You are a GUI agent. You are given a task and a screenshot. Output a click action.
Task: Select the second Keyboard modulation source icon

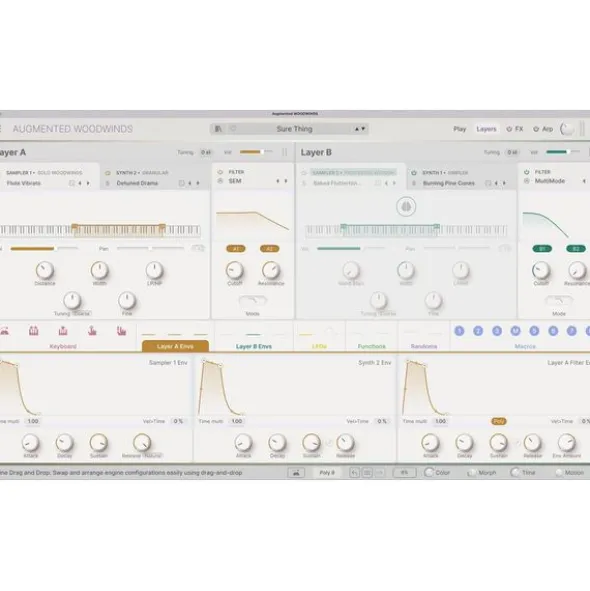point(34,331)
